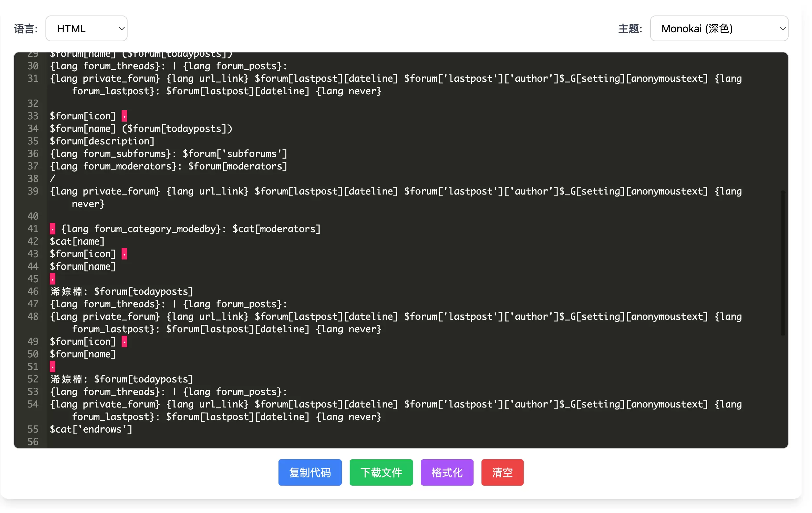Screen dimensions: 812x513
Task: Click $forum['lastpost']['author'] on line 54
Action: 481,404
